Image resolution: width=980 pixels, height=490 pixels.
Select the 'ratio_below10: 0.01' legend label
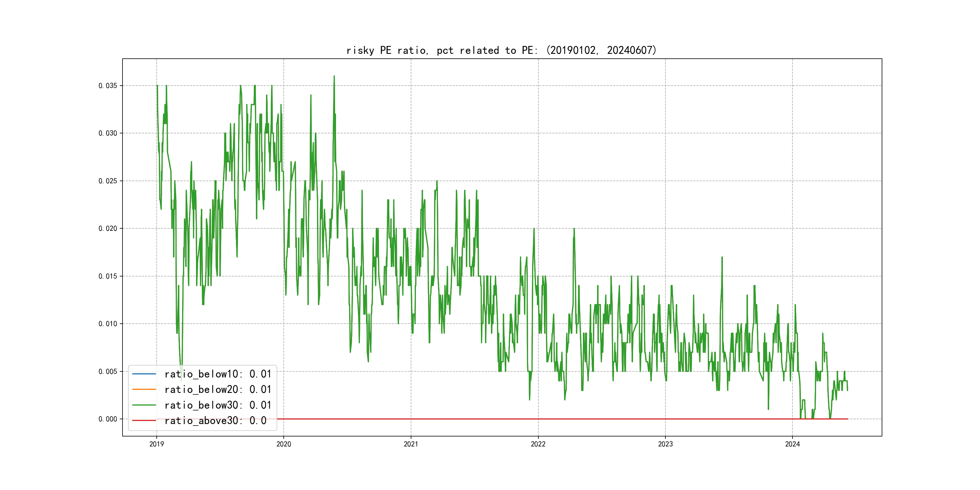(217, 374)
